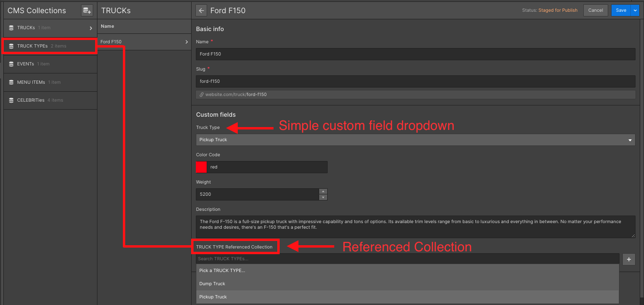This screenshot has width=644, height=305.
Task: Select the Ford F150 item row
Action: [145, 42]
